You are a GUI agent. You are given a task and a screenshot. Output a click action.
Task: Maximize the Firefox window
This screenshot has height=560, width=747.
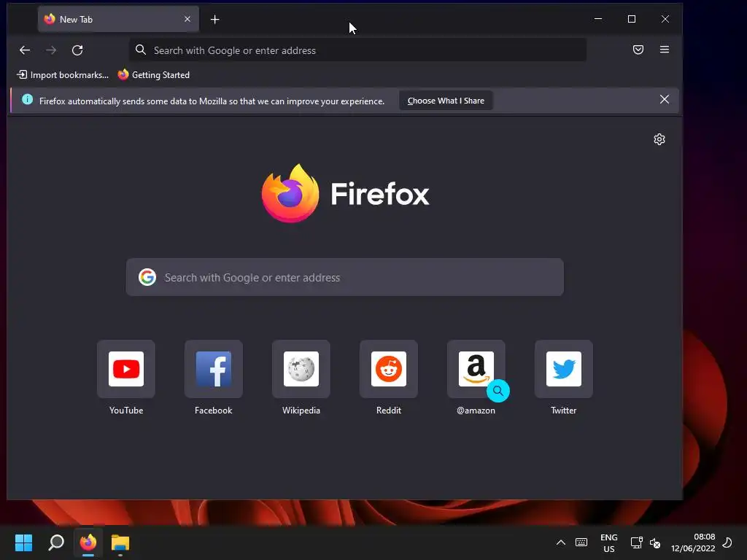tap(632, 19)
